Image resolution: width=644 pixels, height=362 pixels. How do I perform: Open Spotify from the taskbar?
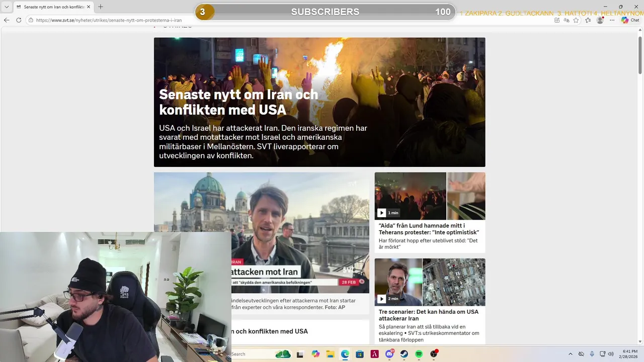point(419,354)
